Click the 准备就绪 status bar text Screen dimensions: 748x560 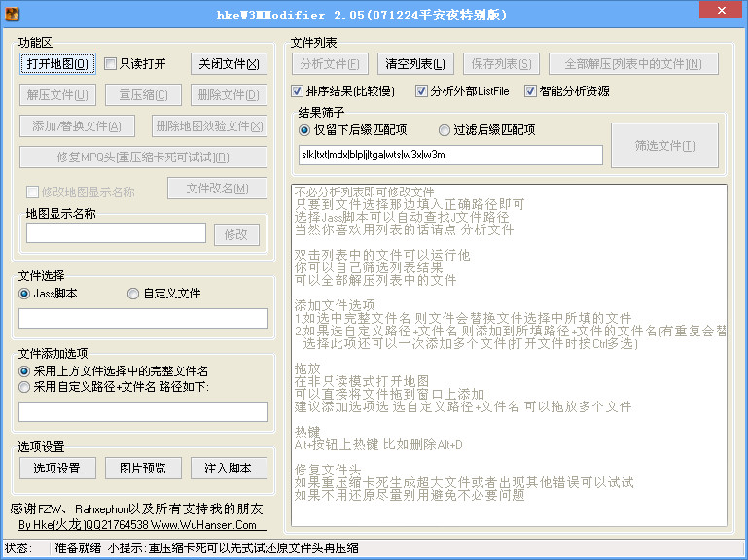click(x=78, y=548)
